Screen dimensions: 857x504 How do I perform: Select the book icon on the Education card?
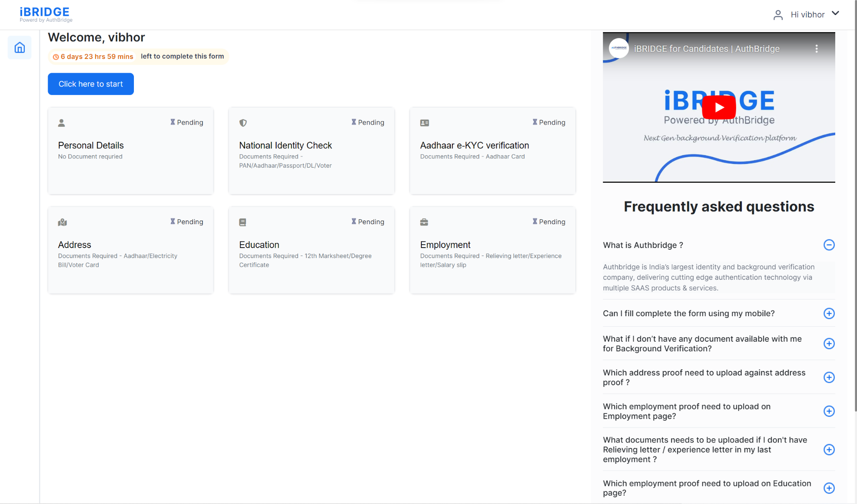tap(243, 222)
